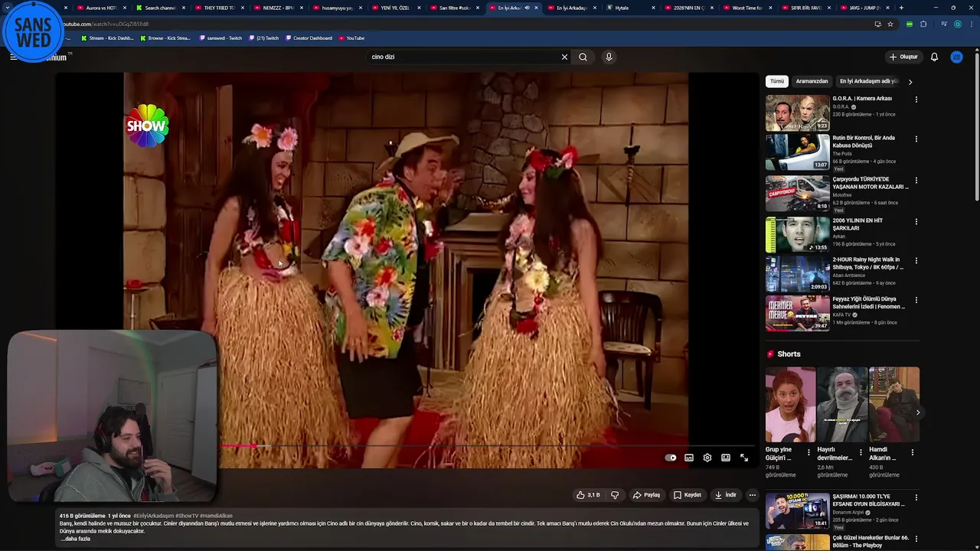Open options for Hayırlı devrilmeler short
980x551 pixels.
tap(861, 452)
